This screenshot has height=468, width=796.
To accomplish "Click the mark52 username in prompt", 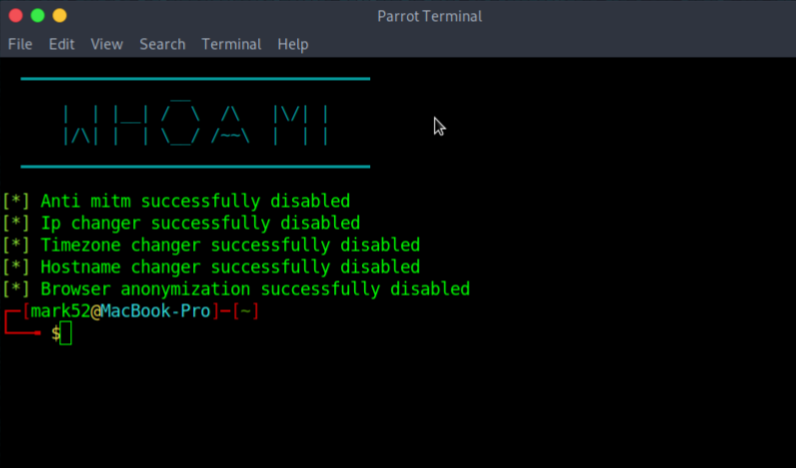I will point(60,312).
